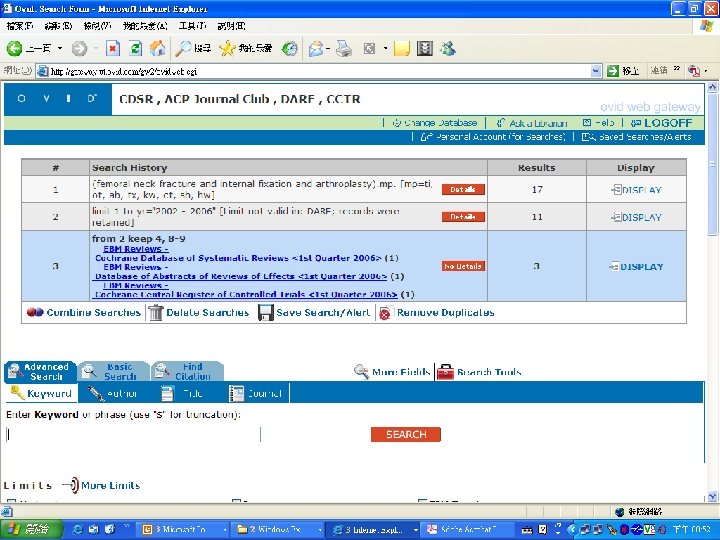Click Details button for search 1
The width and height of the screenshot is (720, 540).
pos(463,189)
